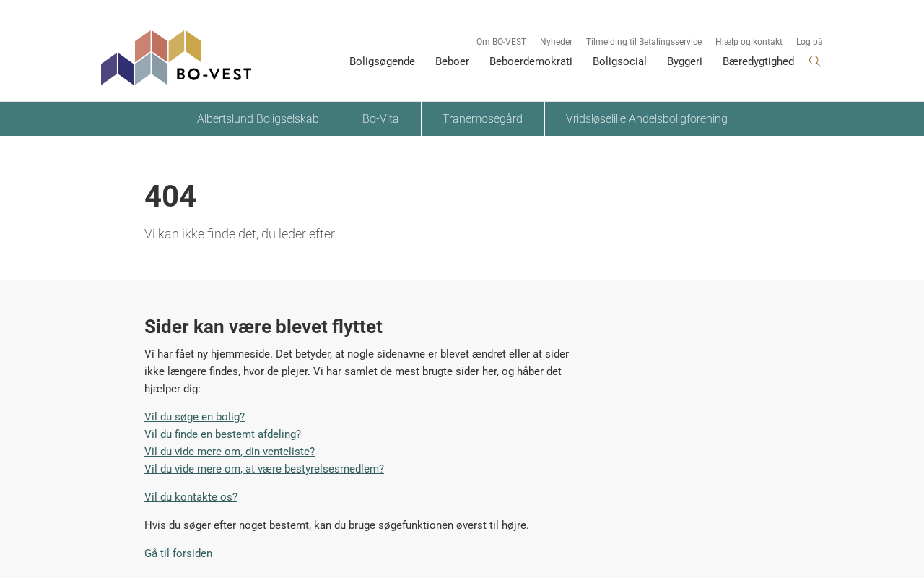
Task: Click 'Gå til forsiden' link
Action: 178,553
